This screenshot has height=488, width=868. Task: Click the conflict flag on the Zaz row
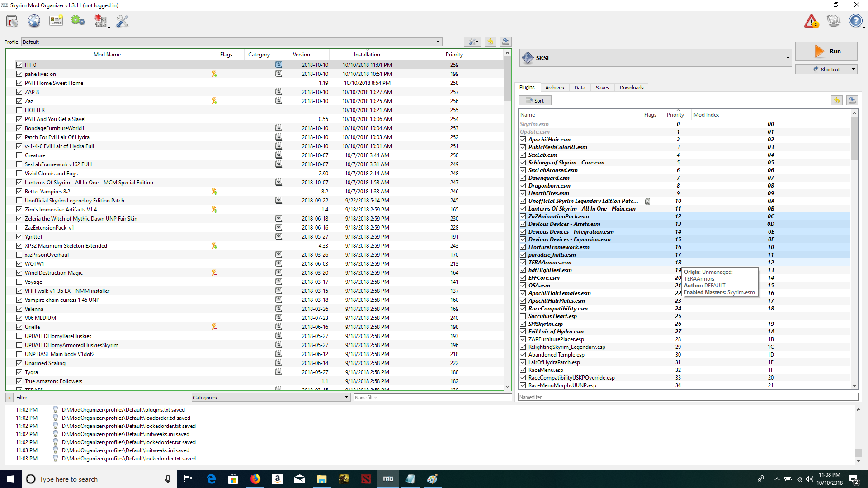tap(214, 101)
